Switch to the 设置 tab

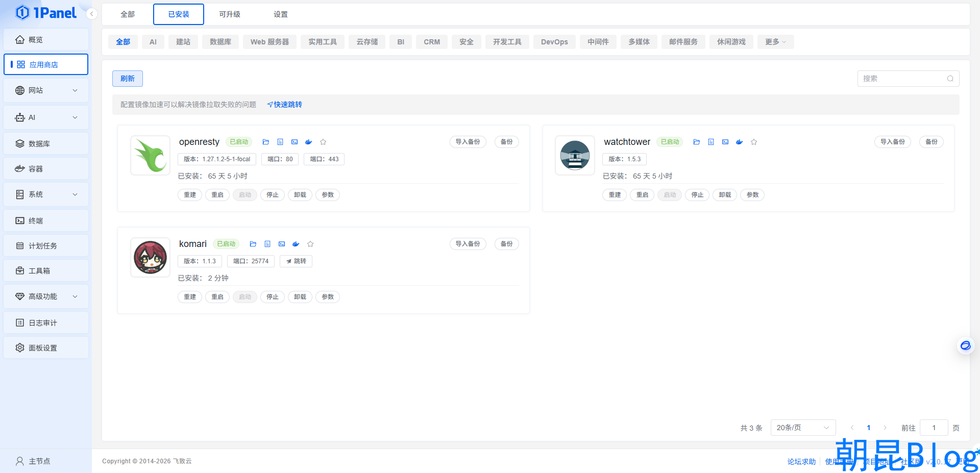[281, 14]
